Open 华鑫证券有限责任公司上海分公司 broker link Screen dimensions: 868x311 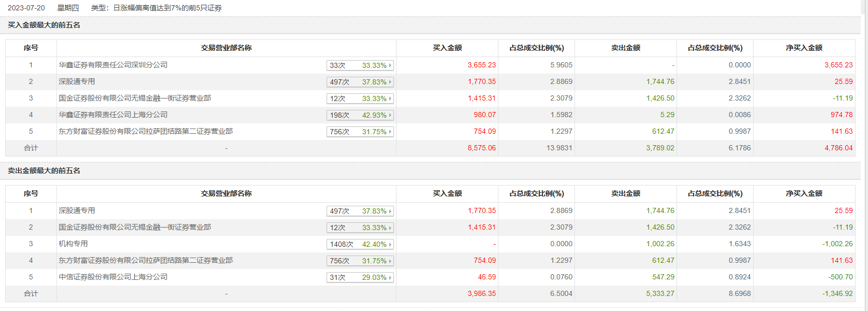tap(113, 115)
